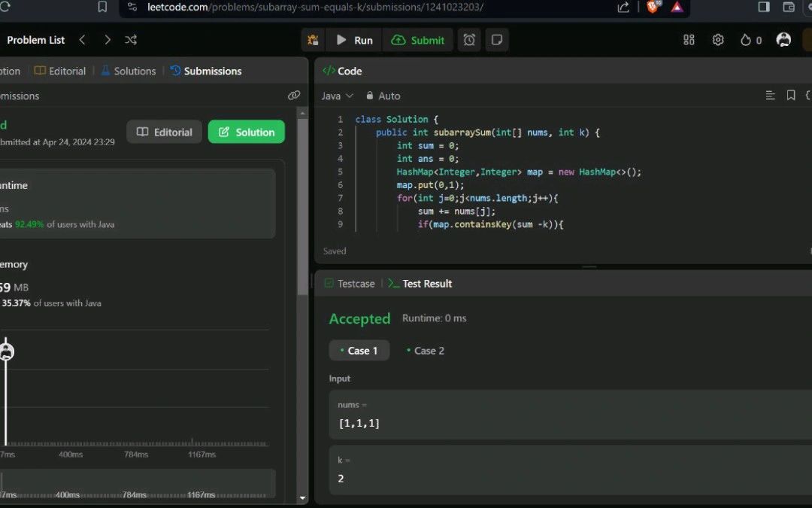Click 'Runtime: 0 ms' text
Viewport: 812px width, 508px height.
(x=435, y=318)
